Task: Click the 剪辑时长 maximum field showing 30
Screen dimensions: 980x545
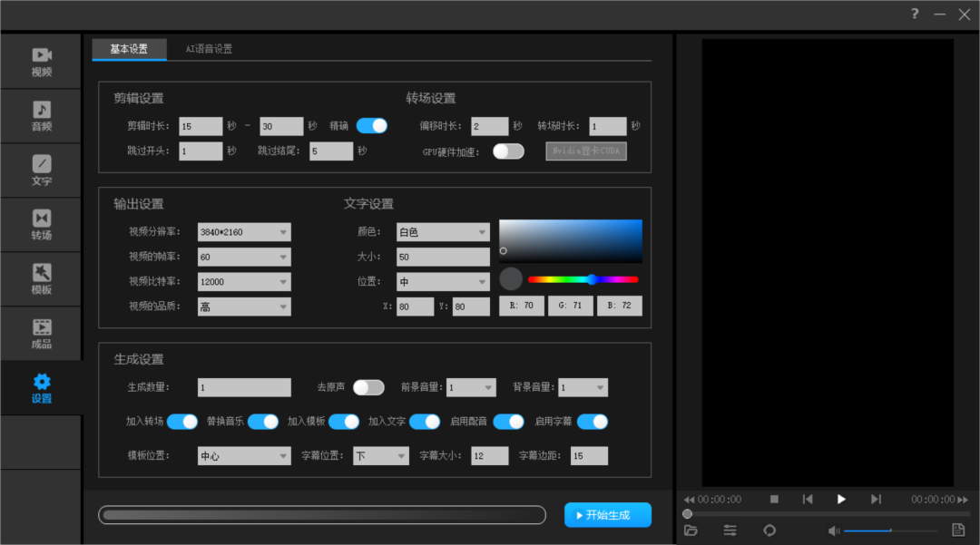Action: [281, 126]
